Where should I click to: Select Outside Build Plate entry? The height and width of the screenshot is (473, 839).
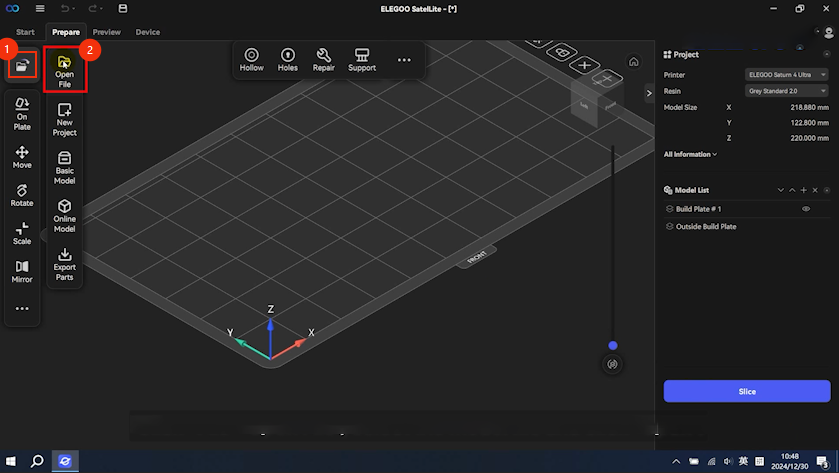(746, 226)
